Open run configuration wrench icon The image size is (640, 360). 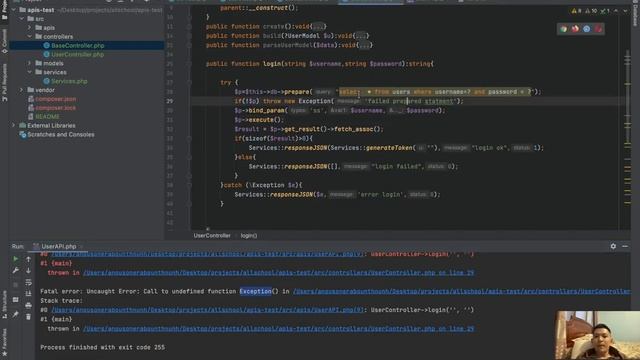click(16, 270)
